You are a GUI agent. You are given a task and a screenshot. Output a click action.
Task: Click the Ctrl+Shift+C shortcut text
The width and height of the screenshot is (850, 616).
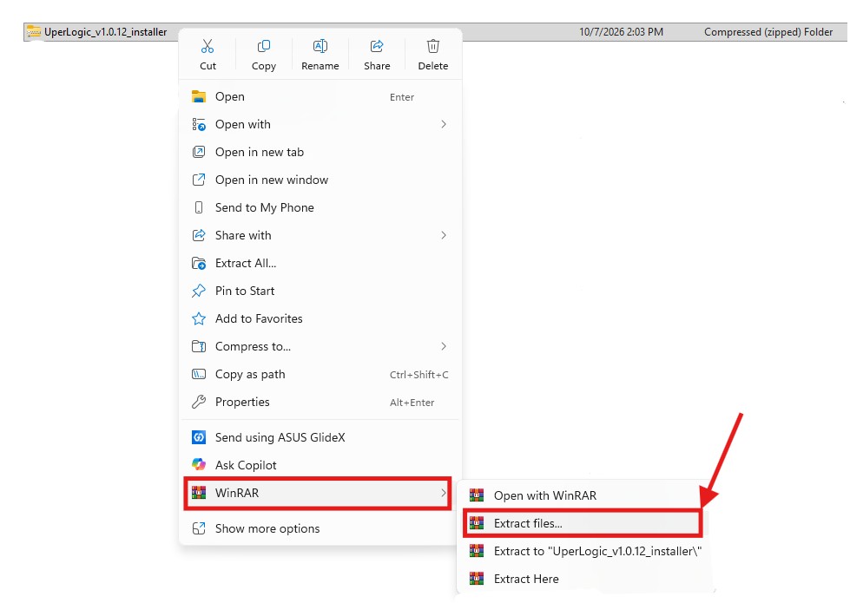(419, 374)
